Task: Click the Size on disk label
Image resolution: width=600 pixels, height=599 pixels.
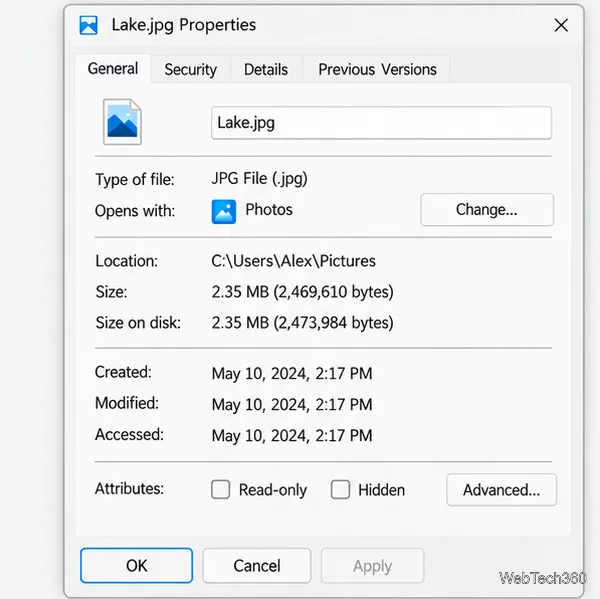Action: 138,323
